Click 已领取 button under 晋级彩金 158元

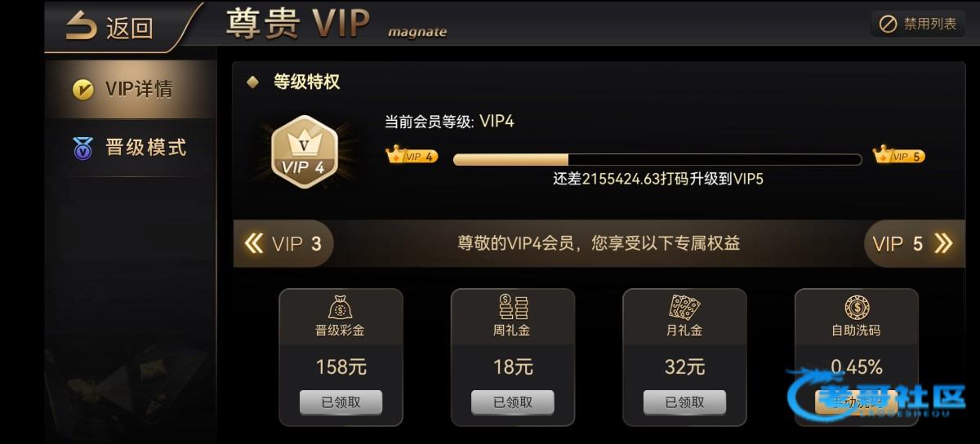pyautogui.click(x=341, y=402)
